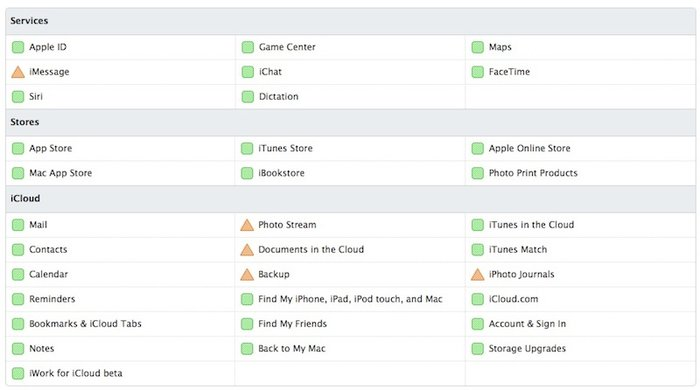Image resolution: width=700 pixels, height=390 pixels.
Task: Open Find My Friends status details
Action: click(x=292, y=324)
